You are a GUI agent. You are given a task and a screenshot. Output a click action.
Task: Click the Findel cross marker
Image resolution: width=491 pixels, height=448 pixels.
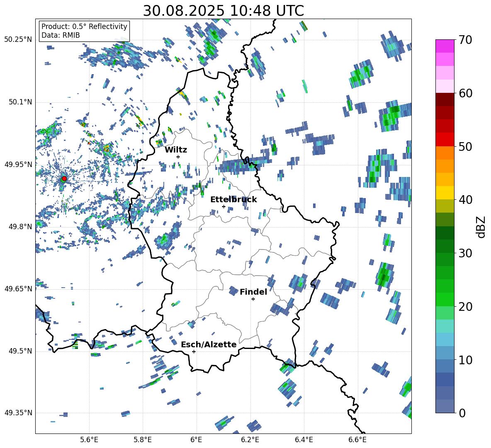point(253,299)
